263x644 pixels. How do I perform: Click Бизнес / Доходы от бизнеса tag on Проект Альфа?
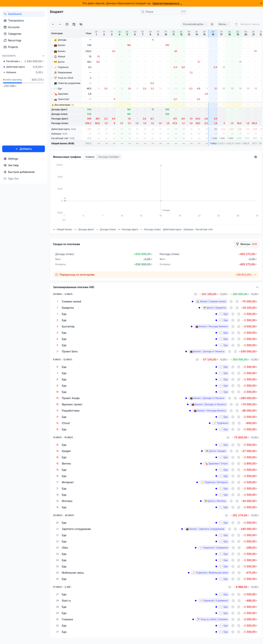[206, 398]
